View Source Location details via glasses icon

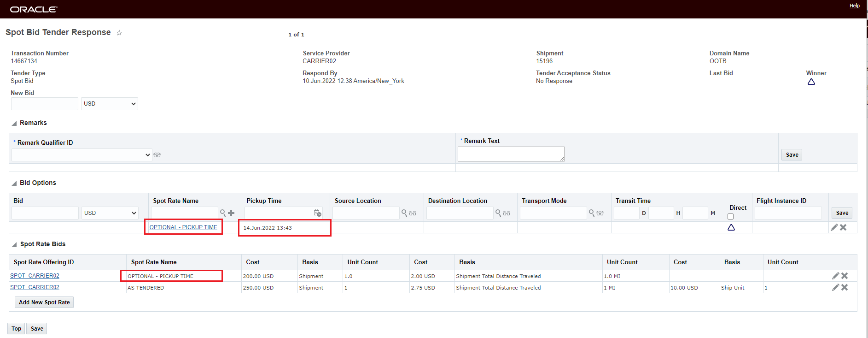pyautogui.click(x=413, y=213)
